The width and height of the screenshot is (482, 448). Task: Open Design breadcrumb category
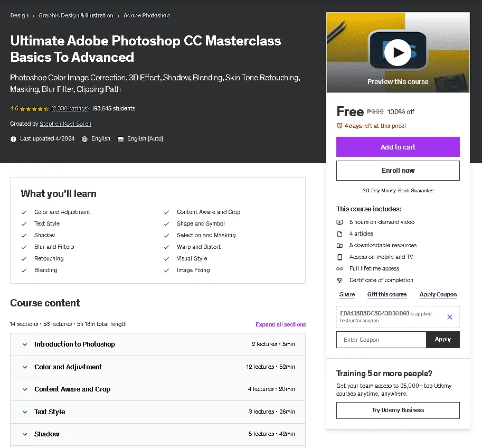(20, 15)
